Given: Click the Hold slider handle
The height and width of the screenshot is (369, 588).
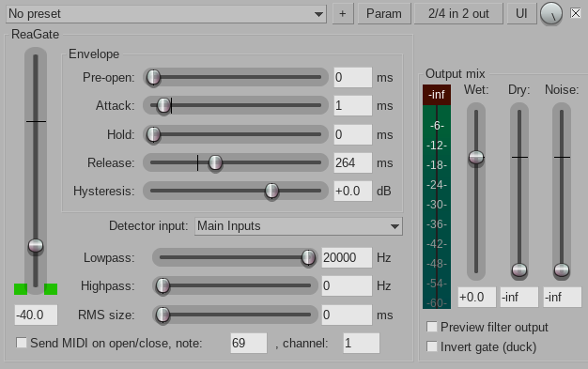Looking at the screenshot, I should tap(153, 134).
